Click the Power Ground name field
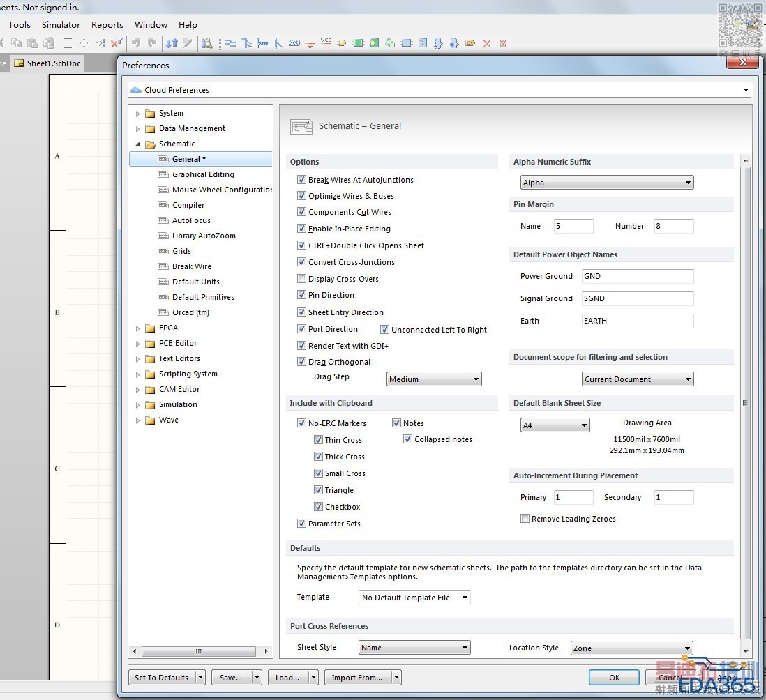 click(x=637, y=276)
